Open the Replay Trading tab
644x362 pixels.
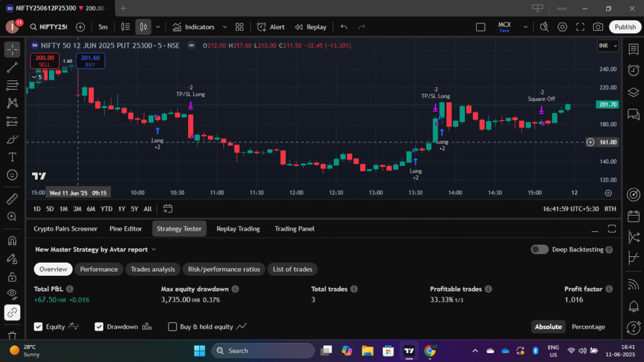[x=238, y=229]
